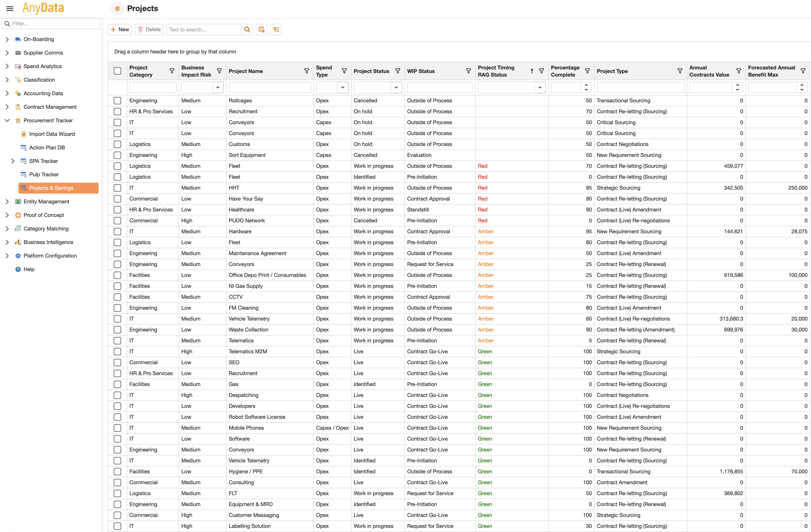Screen dimensions: 811x532
Task: Open the Pulp Tracker menu item
Action: [44, 174]
